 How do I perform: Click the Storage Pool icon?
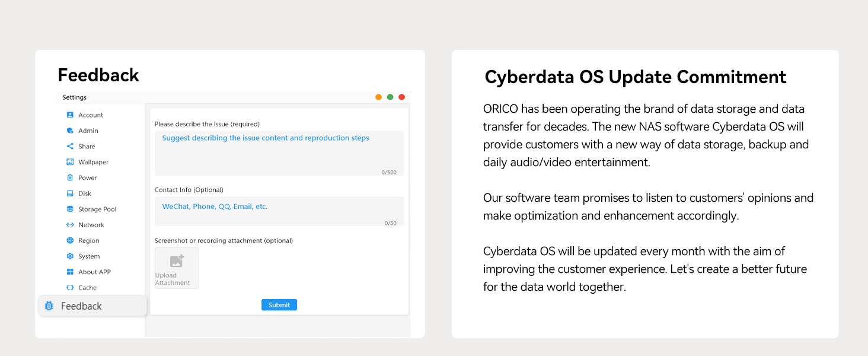pyautogui.click(x=69, y=208)
